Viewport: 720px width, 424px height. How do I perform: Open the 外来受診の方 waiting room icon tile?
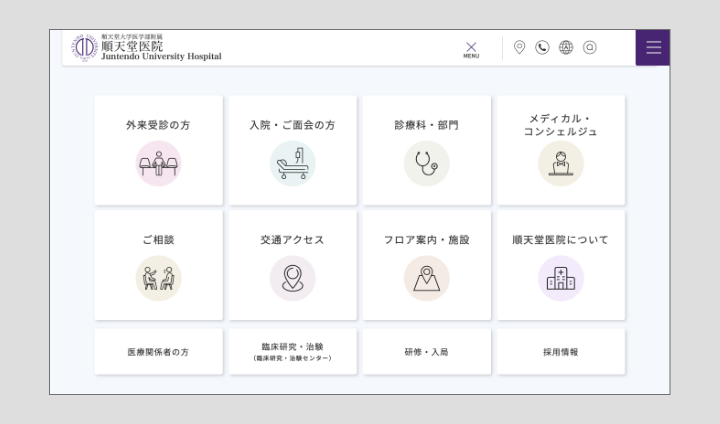pyautogui.click(x=158, y=163)
